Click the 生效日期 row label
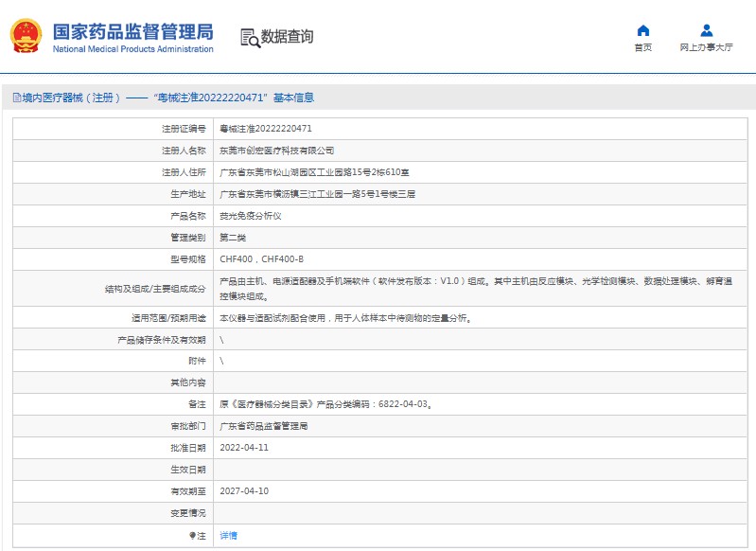Image resolution: width=756 pixels, height=551 pixels. [188, 470]
